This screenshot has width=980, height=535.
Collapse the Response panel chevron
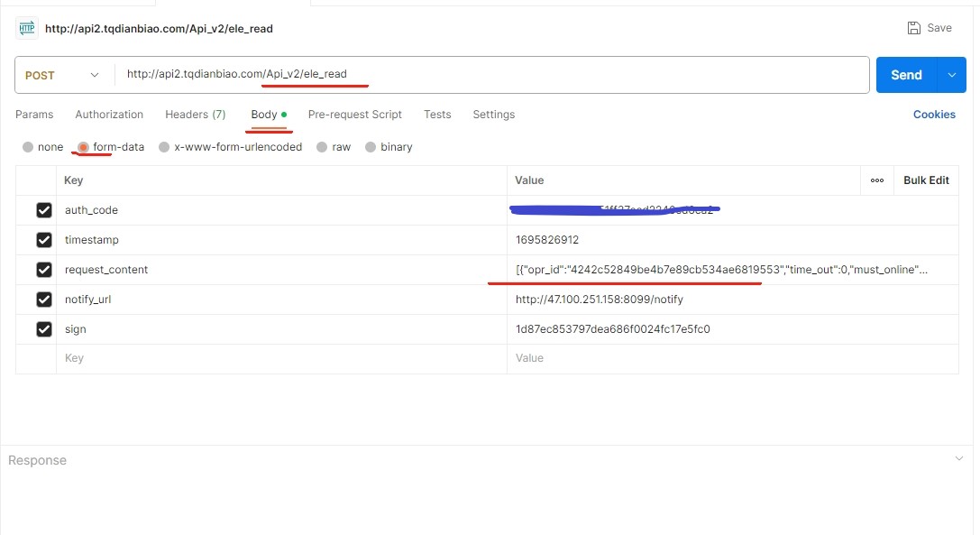tap(958, 458)
